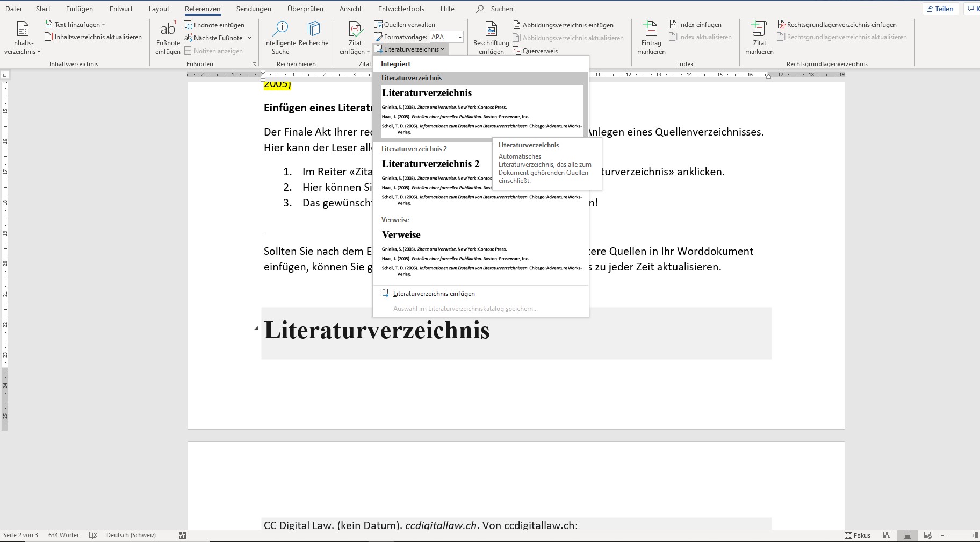
Task: Click Beschriftung einfügen
Action: click(491, 37)
